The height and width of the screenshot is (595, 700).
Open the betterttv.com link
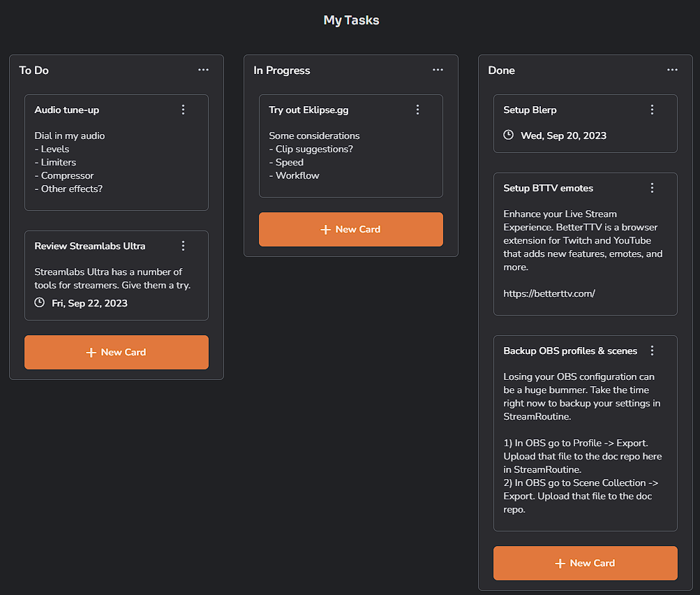(549, 293)
